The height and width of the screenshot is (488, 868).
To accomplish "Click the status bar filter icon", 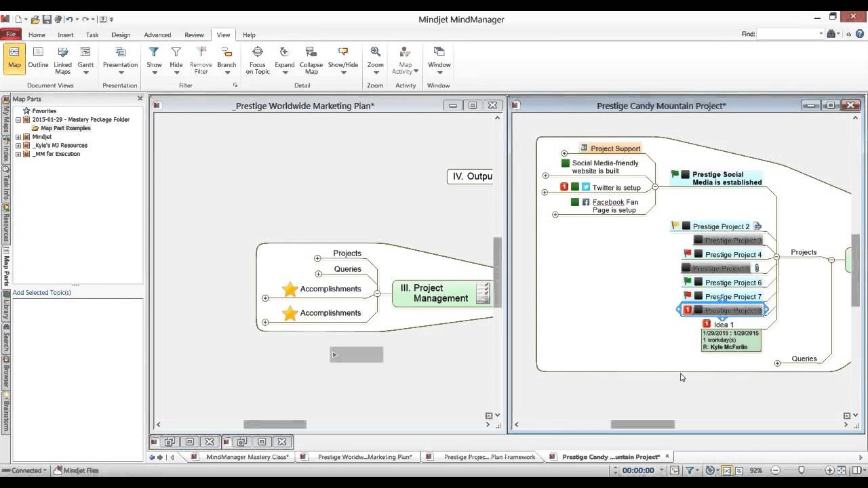I will (x=690, y=470).
